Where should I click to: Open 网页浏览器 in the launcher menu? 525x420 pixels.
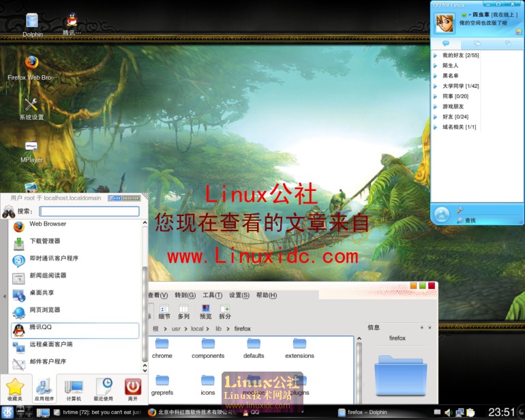click(x=75, y=312)
